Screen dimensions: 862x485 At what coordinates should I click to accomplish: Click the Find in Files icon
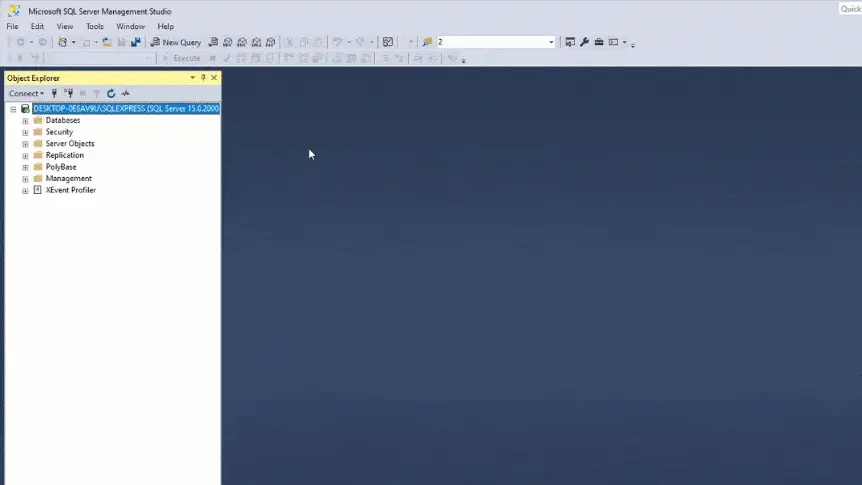[427, 42]
